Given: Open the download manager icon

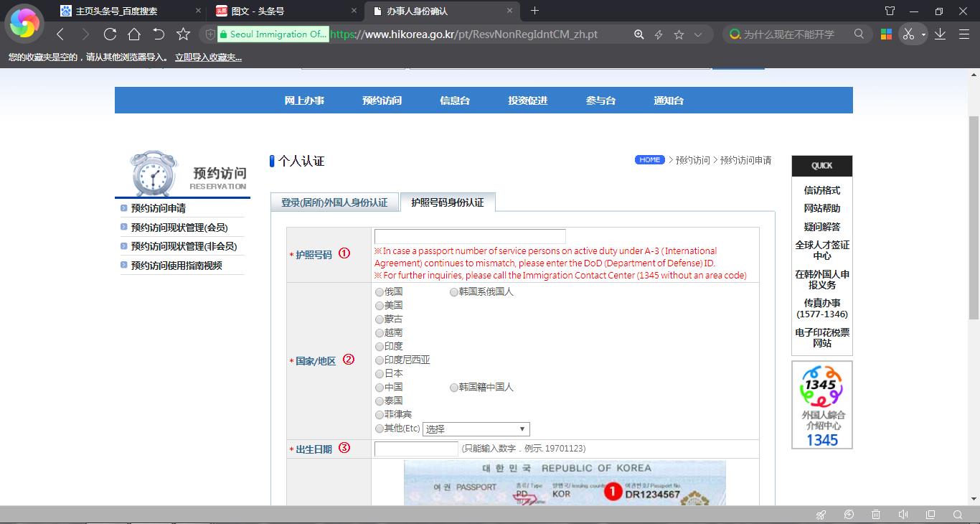Looking at the screenshot, I should [940, 34].
